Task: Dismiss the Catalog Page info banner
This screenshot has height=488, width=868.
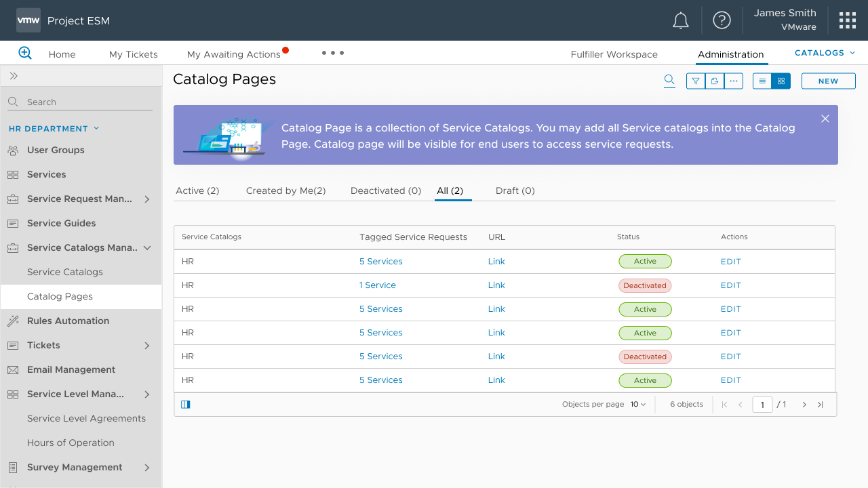Action: 825,119
